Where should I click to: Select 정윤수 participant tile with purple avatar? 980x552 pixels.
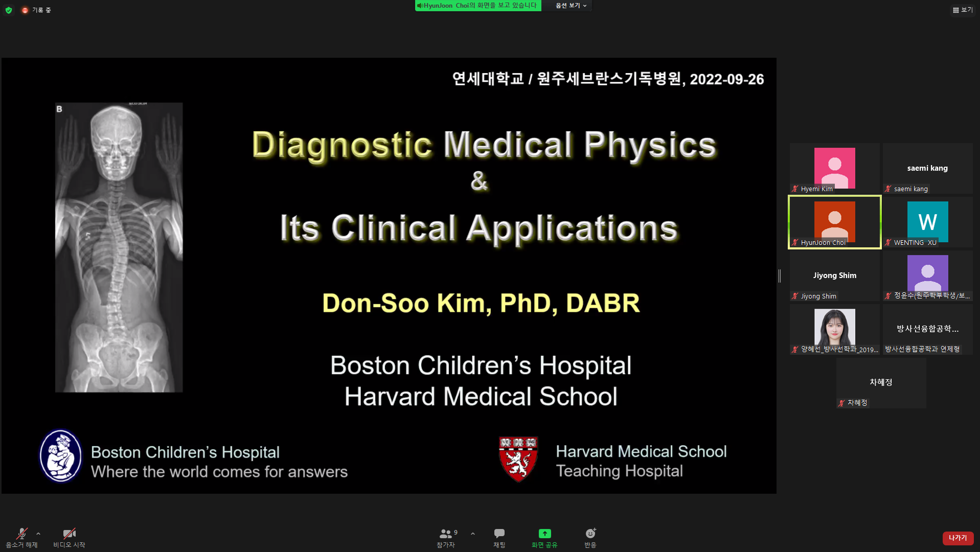tap(927, 275)
